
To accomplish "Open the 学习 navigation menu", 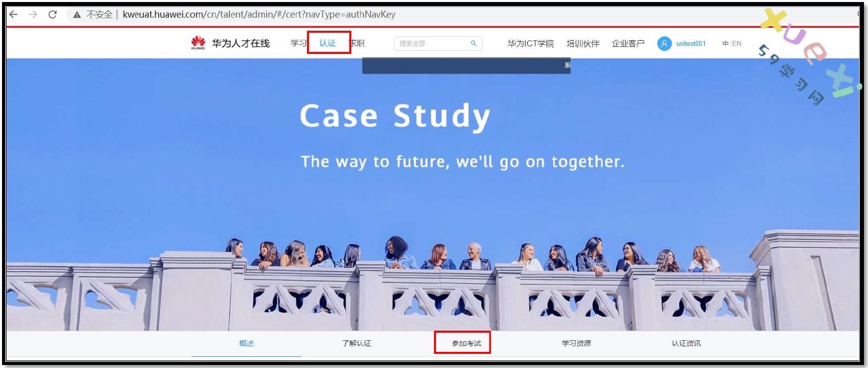I will (x=298, y=43).
